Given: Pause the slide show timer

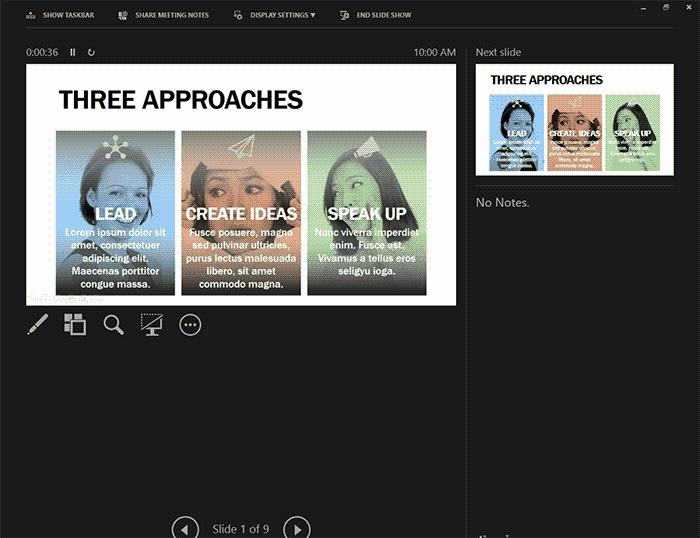Looking at the screenshot, I should point(72,52).
